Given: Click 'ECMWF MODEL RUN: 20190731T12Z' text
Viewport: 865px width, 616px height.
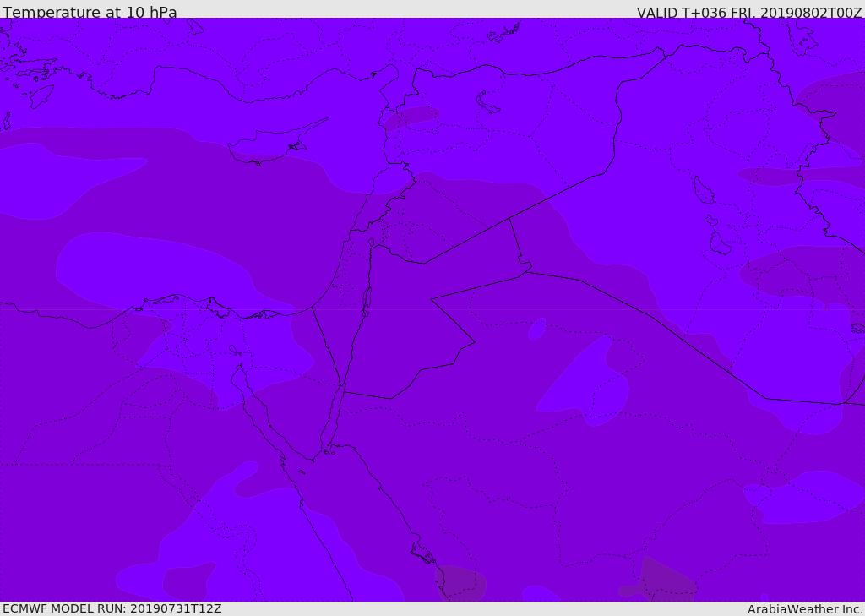Looking at the screenshot, I should [x=112, y=608].
